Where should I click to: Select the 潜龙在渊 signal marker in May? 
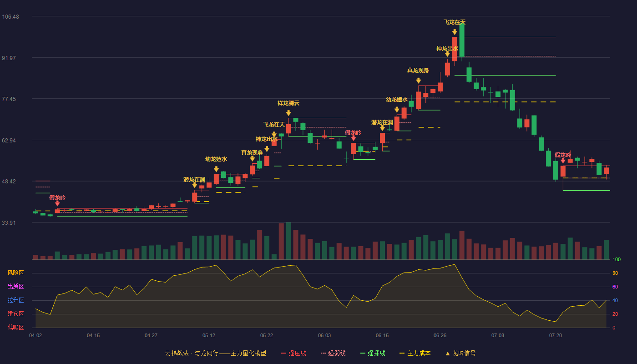195,185
